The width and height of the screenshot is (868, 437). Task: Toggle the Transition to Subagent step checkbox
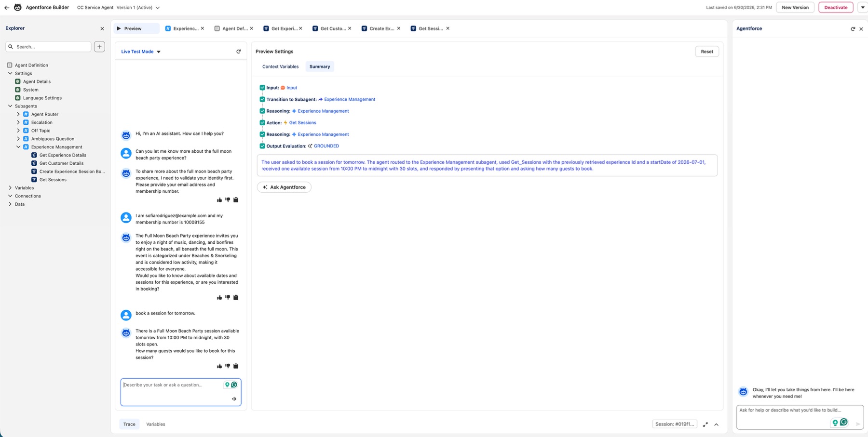click(x=262, y=99)
